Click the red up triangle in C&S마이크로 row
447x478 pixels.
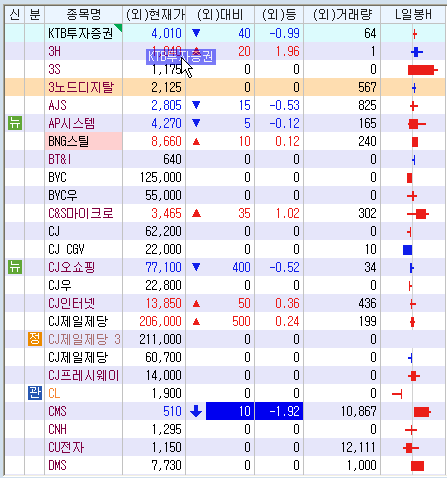197,213
